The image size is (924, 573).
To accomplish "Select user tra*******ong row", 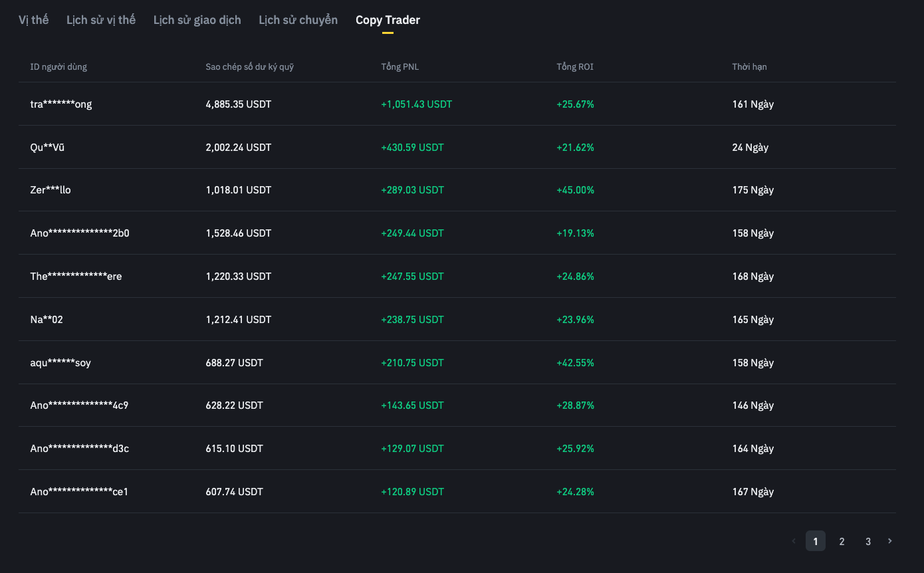I will (x=61, y=104).
